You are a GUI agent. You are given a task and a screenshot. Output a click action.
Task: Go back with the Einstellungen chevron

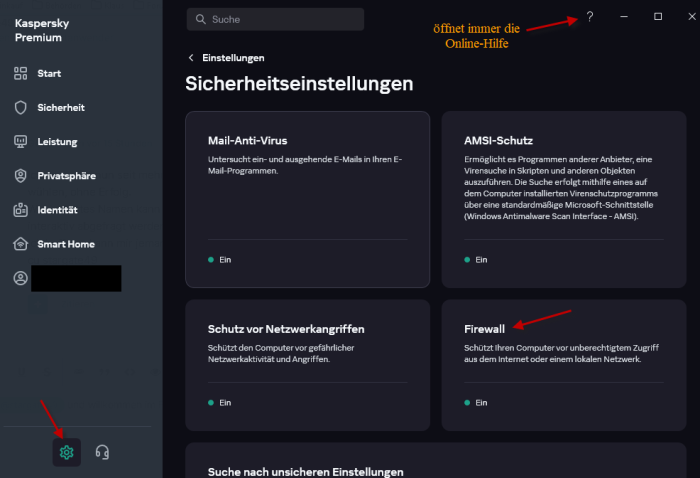point(191,58)
